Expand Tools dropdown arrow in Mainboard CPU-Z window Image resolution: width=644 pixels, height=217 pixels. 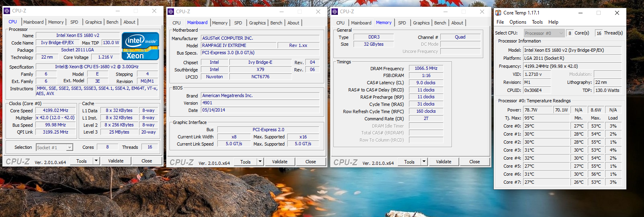(x=260, y=162)
